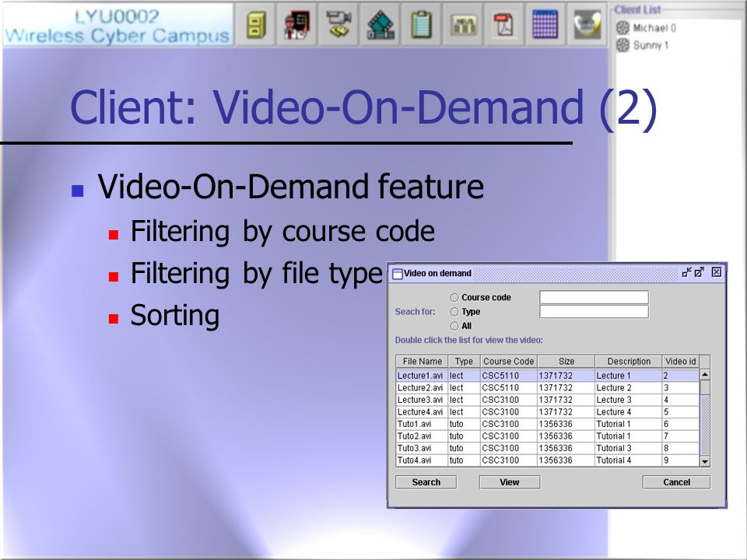Minimize the Video on demand window
Image resolution: width=747 pixels, height=560 pixels.
coord(686,272)
